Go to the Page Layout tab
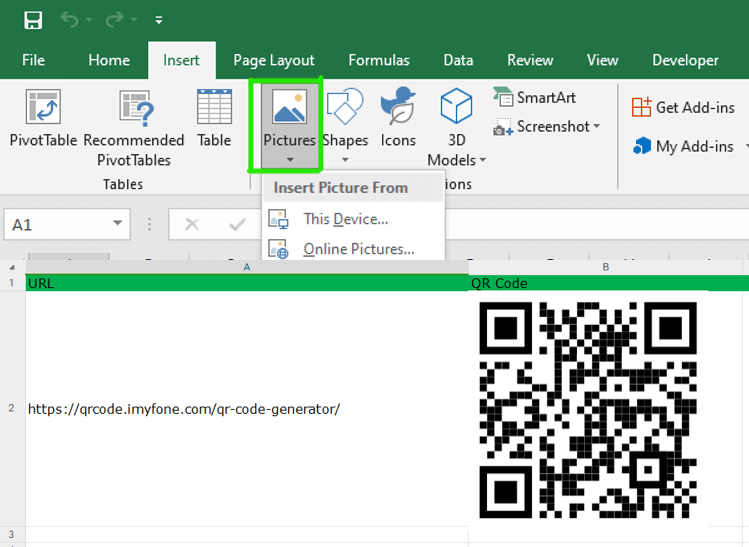This screenshot has width=749, height=547. click(x=274, y=60)
